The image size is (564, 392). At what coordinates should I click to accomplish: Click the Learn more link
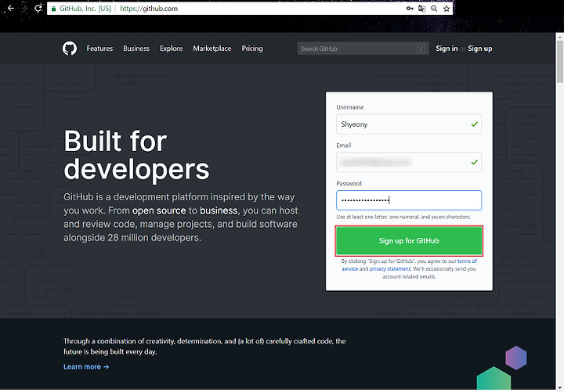(x=86, y=366)
